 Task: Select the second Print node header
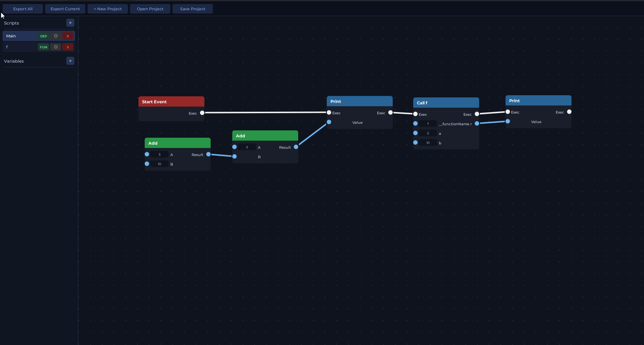538,100
